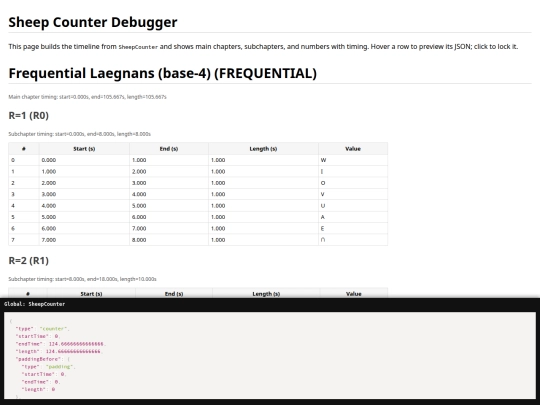Screen dimensions: 540x405
Task: Click the Value header in R=1 table
Action: coord(353,149)
